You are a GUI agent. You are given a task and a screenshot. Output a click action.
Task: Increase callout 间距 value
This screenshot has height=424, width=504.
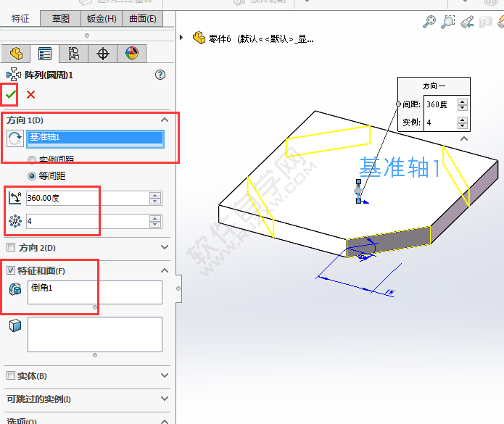pyautogui.click(x=462, y=101)
